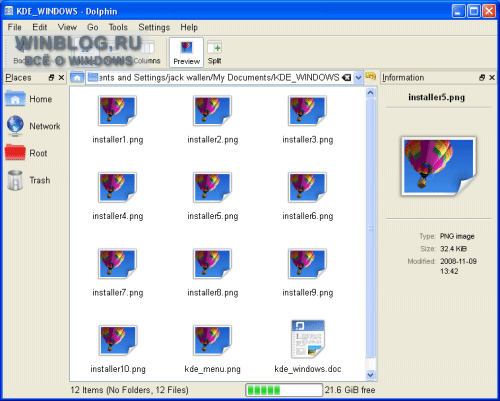Clear the location bar text

coord(347,78)
